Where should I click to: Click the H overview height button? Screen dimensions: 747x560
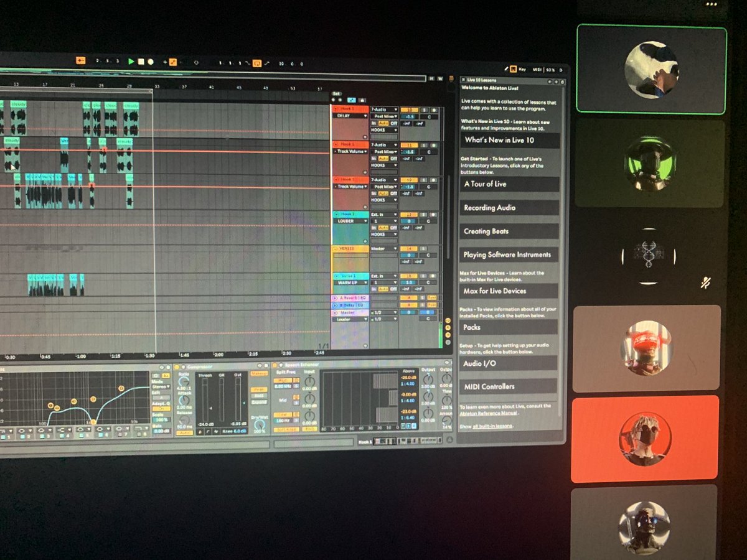pos(433,78)
